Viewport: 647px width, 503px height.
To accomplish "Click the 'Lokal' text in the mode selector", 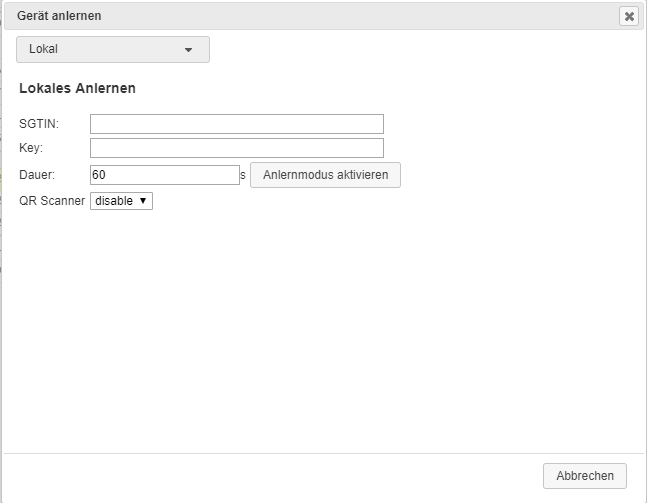I will tap(45, 49).
